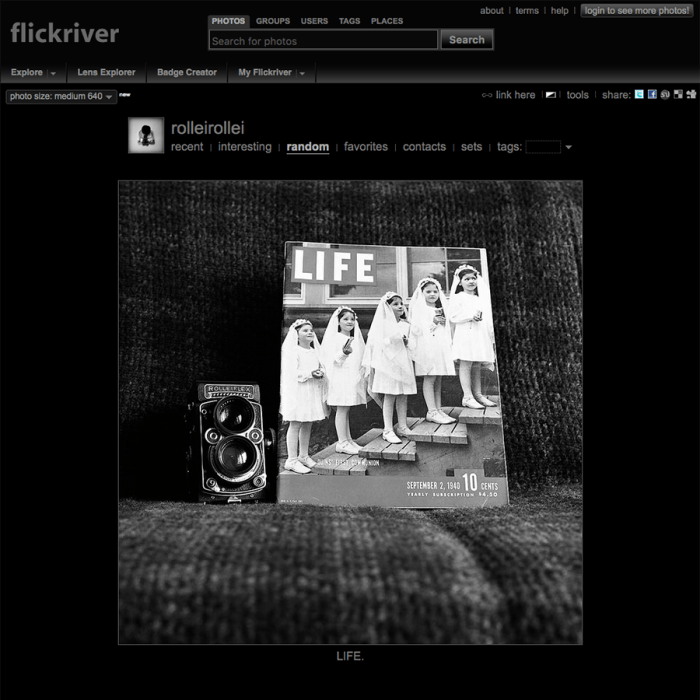Click rolleirollei user avatar
700x700 pixels.
point(146,135)
